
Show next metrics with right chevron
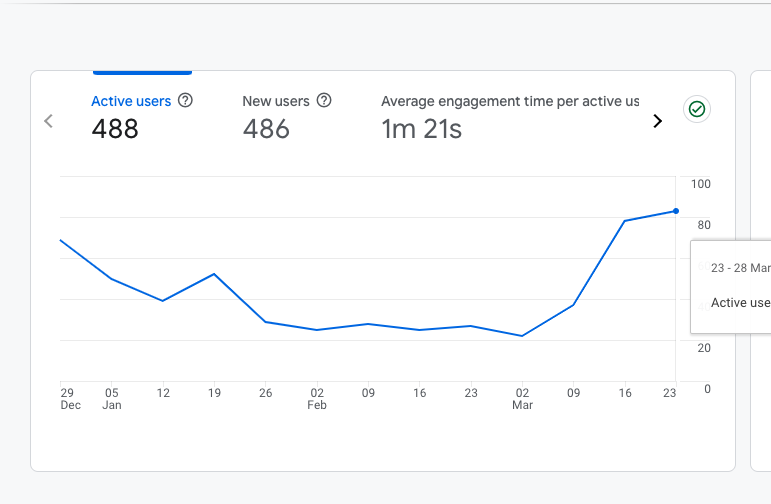tap(657, 121)
